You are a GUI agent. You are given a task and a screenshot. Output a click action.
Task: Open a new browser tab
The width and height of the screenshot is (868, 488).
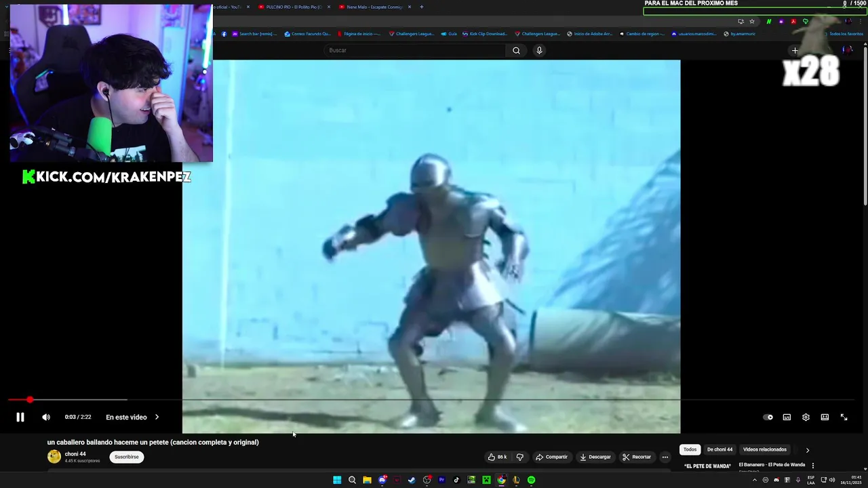click(x=421, y=7)
